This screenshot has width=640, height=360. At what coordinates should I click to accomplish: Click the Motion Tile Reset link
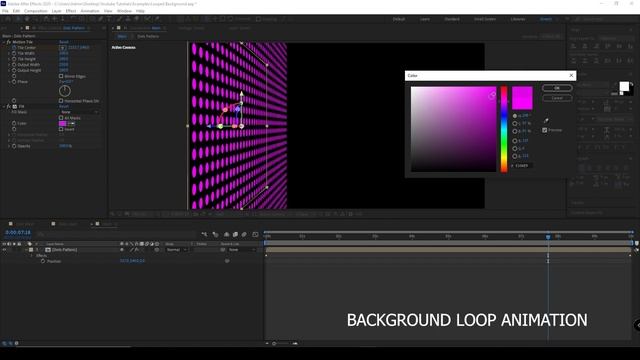(x=64, y=42)
